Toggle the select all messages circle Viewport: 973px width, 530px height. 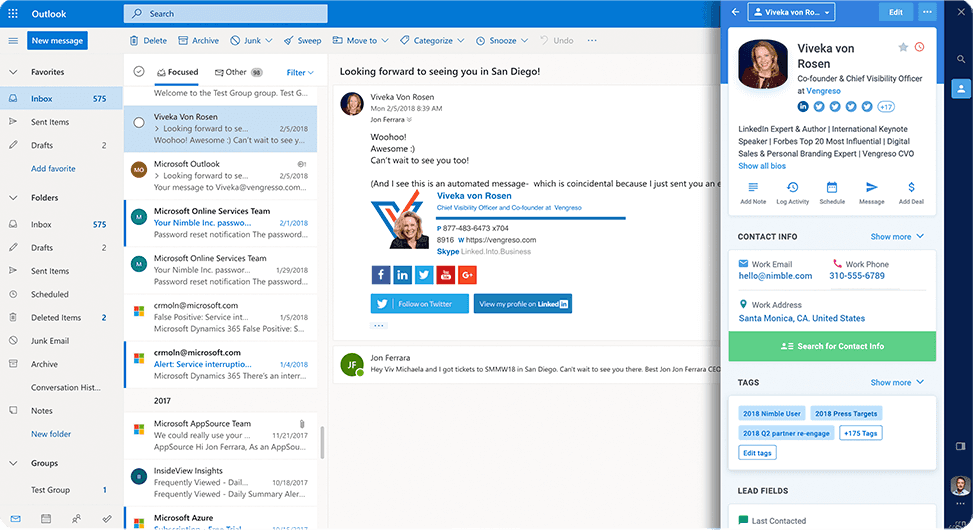139,71
